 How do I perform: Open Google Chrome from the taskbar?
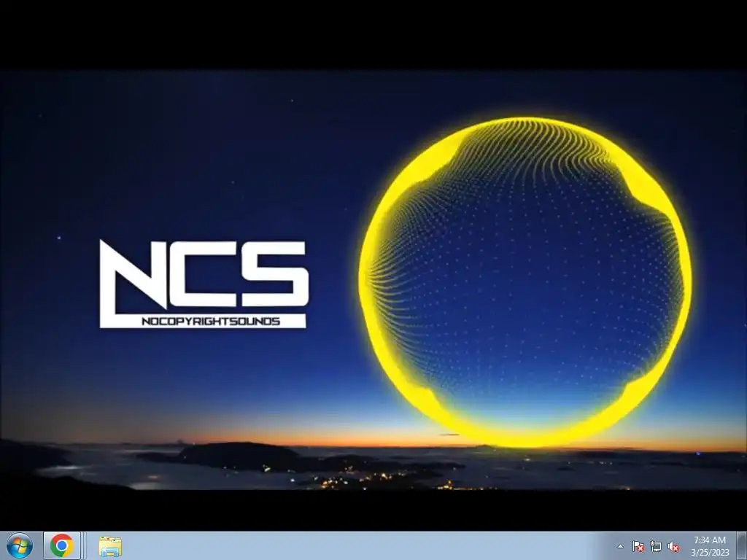[62, 545]
